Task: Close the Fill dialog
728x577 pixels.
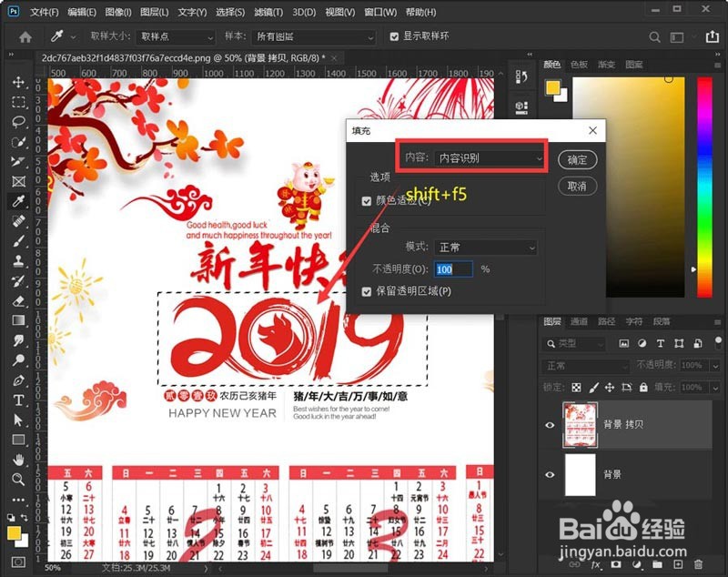Action: (x=593, y=130)
